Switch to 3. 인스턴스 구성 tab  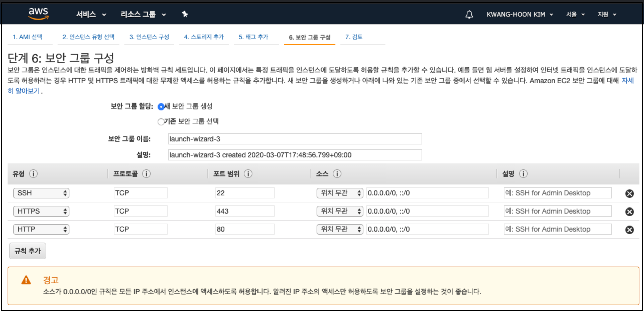click(149, 37)
